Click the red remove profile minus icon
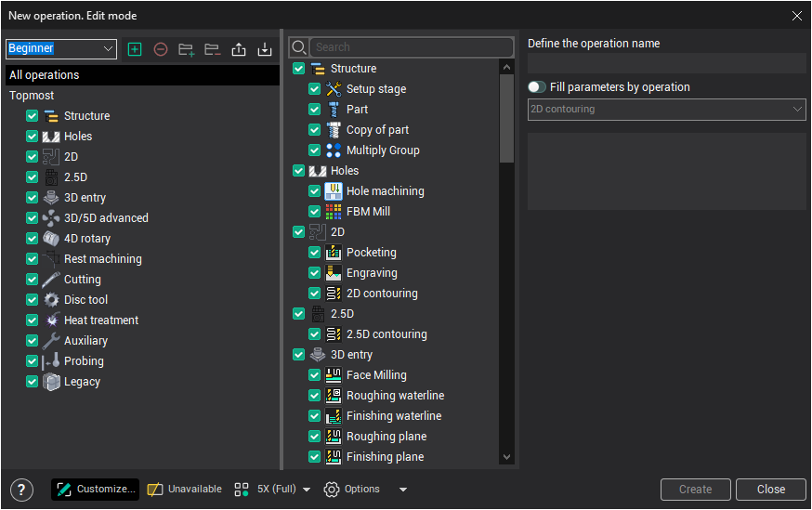The image size is (812, 510). tap(161, 49)
